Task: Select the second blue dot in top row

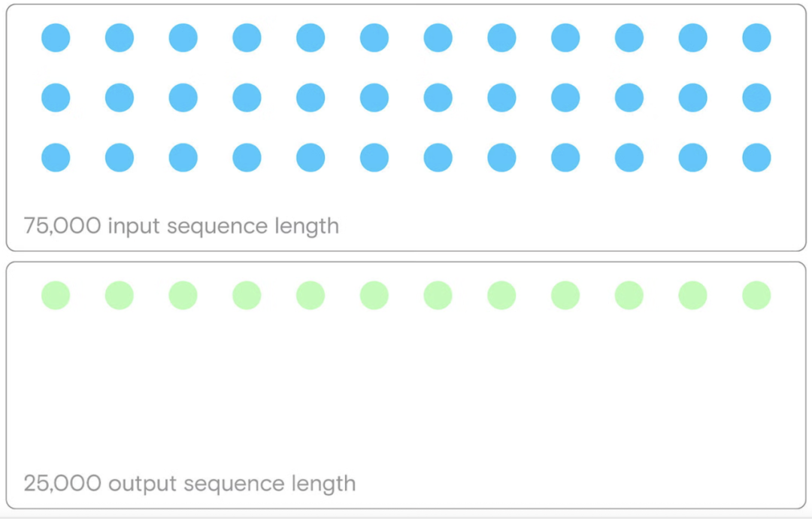Action: click(120, 38)
